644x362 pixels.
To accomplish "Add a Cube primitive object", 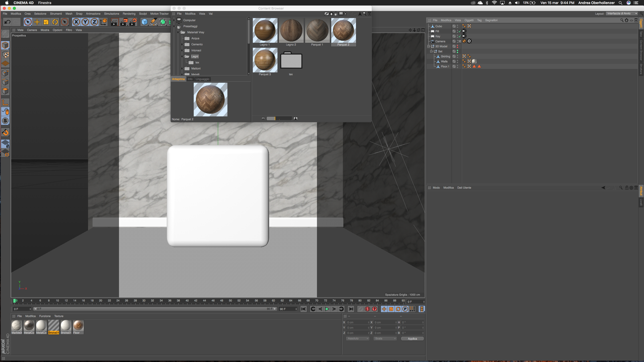I will click(x=144, y=22).
